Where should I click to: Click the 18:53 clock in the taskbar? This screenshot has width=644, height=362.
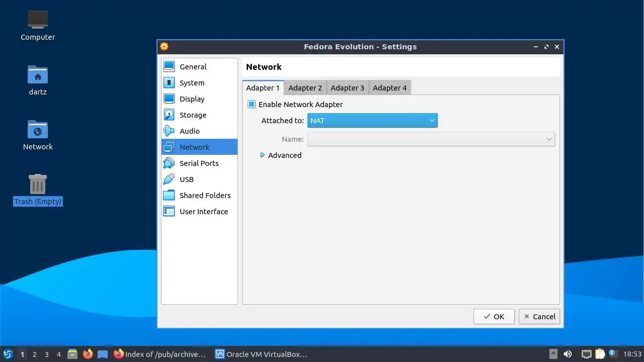632,354
